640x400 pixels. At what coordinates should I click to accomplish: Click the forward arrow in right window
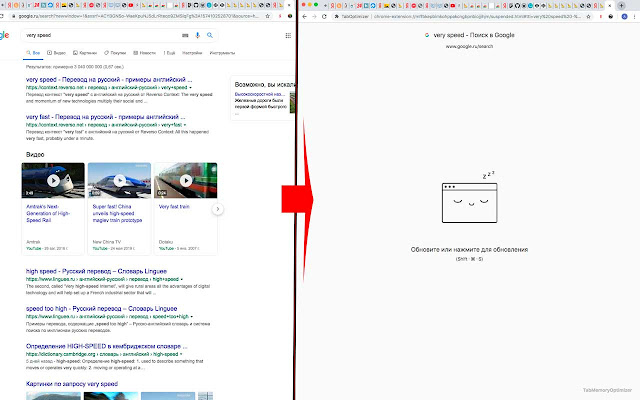pyautogui.click(x=314, y=16)
